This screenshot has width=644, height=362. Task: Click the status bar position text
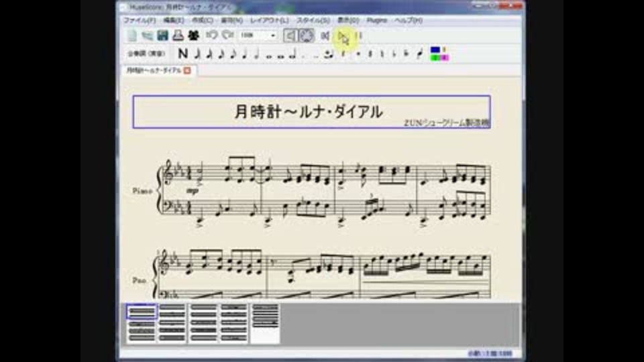click(490, 353)
